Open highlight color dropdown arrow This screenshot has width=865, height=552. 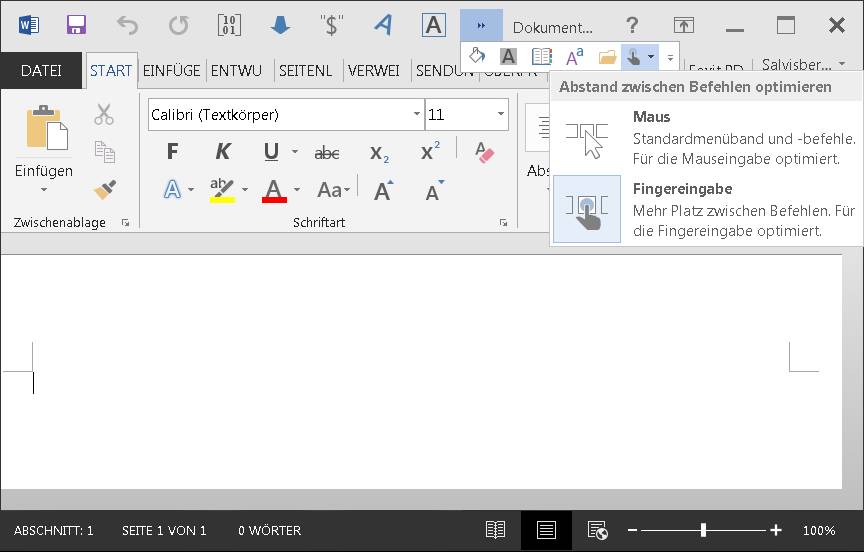pyautogui.click(x=245, y=190)
